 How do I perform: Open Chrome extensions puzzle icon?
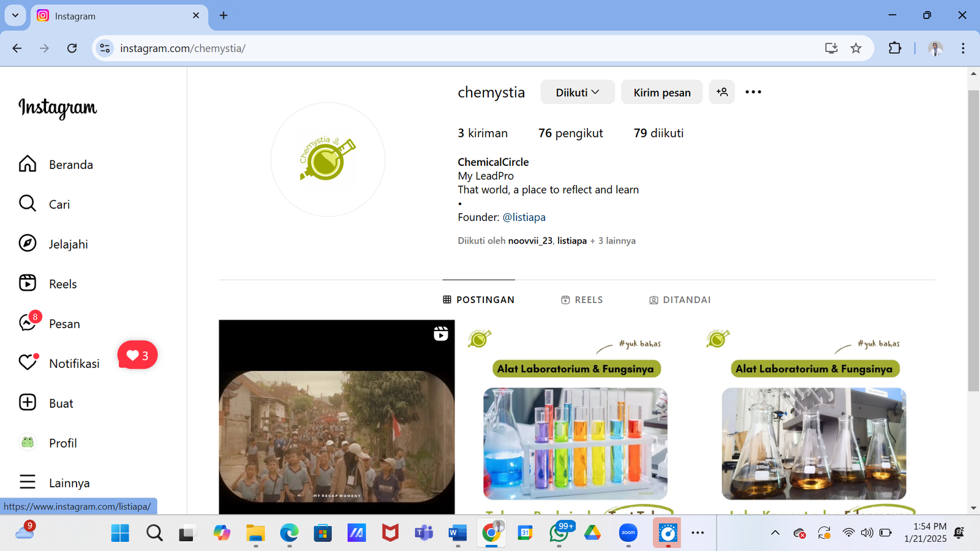point(895,48)
